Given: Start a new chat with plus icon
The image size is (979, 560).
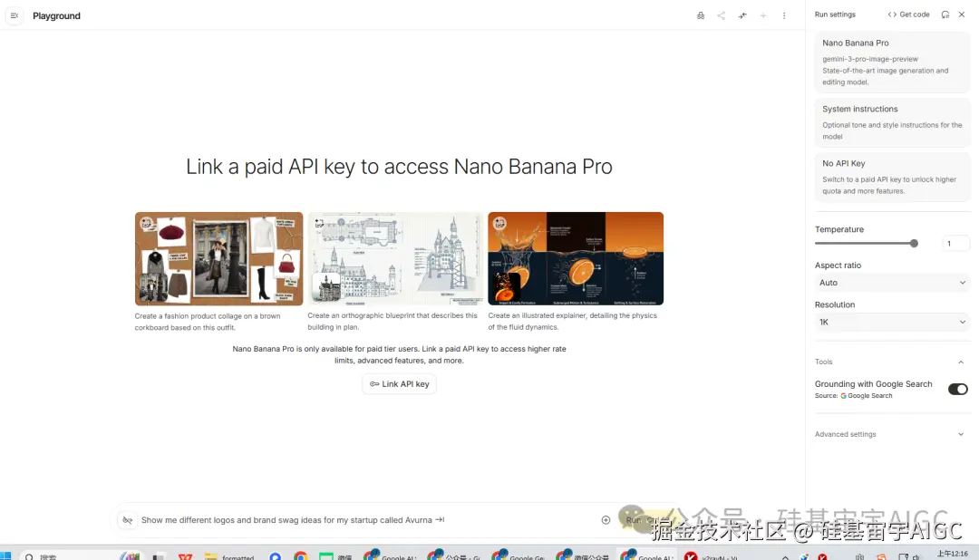Looking at the screenshot, I should (x=763, y=15).
